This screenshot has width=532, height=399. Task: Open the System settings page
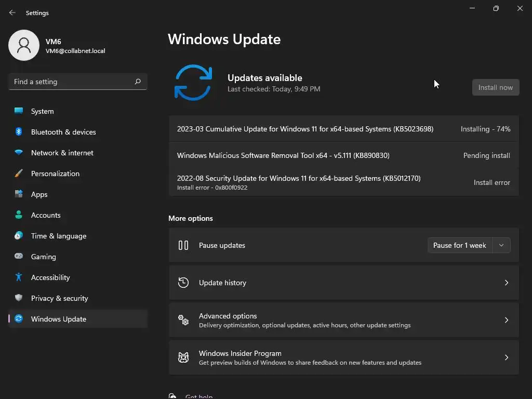point(78,111)
